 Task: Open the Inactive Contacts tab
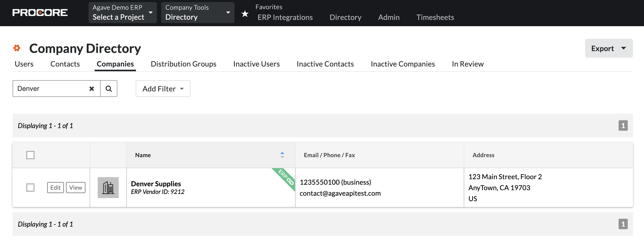[x=325, y=64]
